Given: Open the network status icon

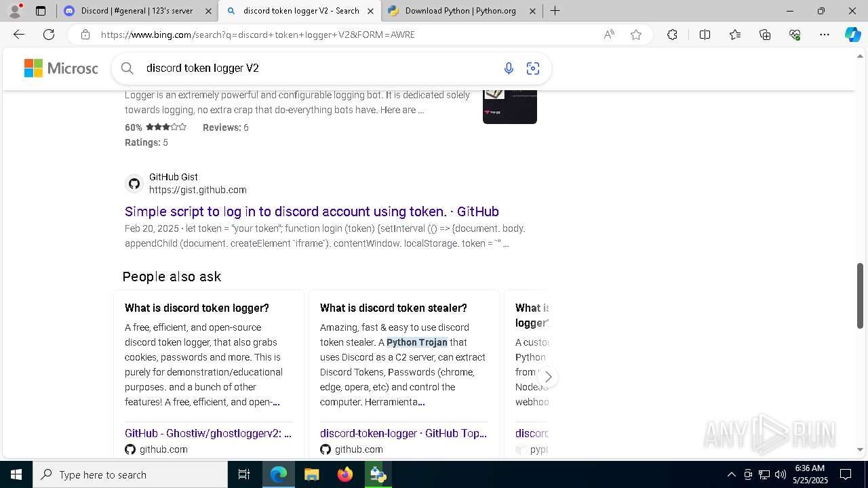Looking at the screenshot, I should 764,474.
